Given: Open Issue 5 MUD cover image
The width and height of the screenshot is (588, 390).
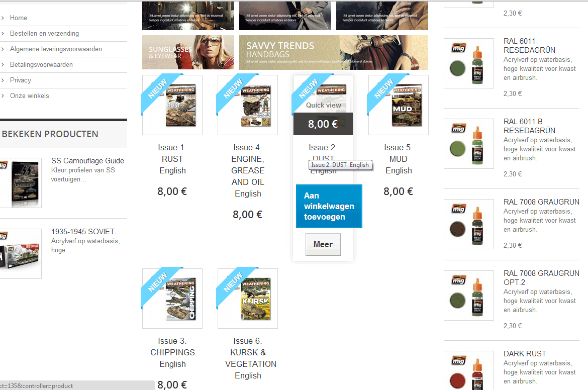Looking at the screenshot, I should tap(398, 105).
